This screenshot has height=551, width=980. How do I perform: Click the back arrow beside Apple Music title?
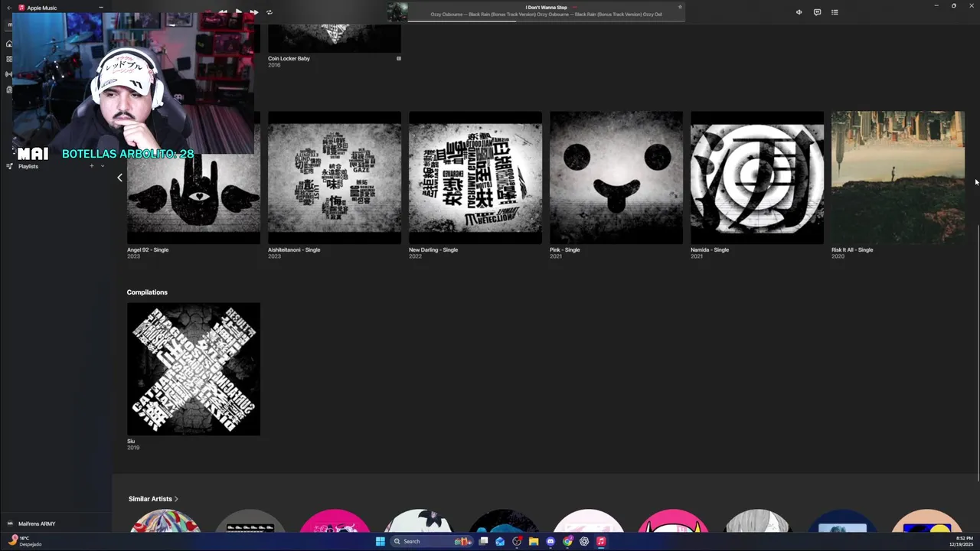(9, 8)
